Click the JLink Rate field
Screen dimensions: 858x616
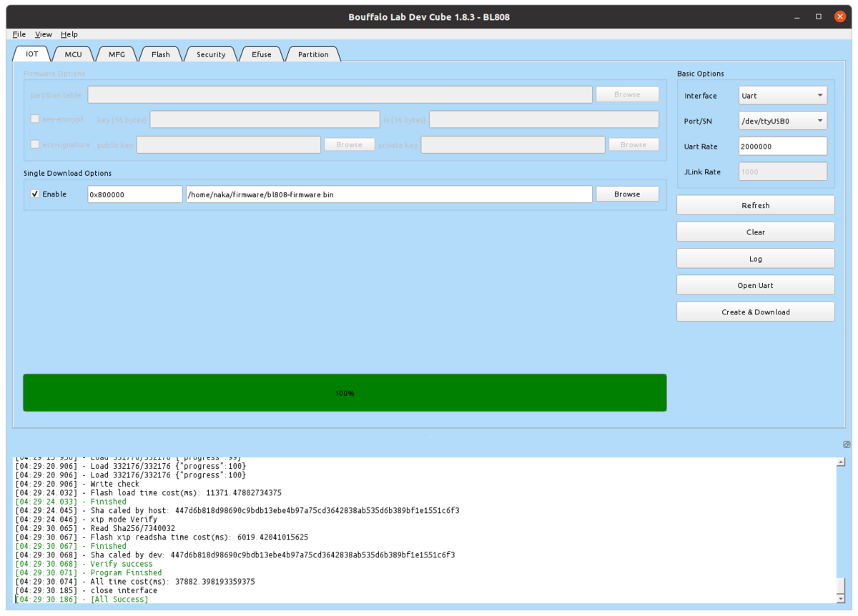click(782, 172)
